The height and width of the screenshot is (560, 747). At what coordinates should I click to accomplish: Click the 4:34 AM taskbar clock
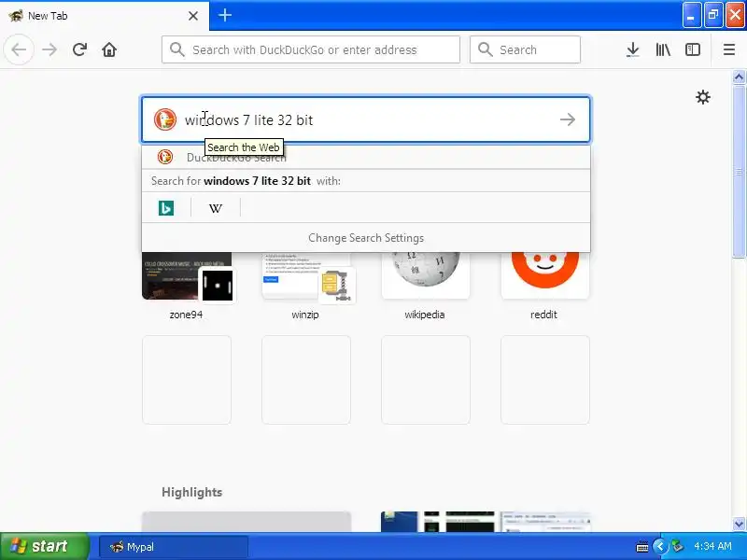(712, 546)
